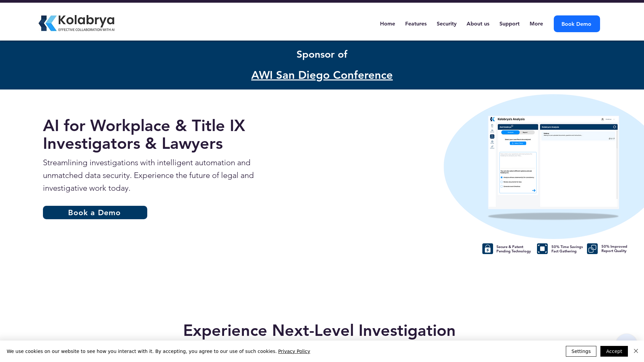This screenshot has width=644, height=362.
Task: Navigate to About us
Action: [x=478, y=24]
